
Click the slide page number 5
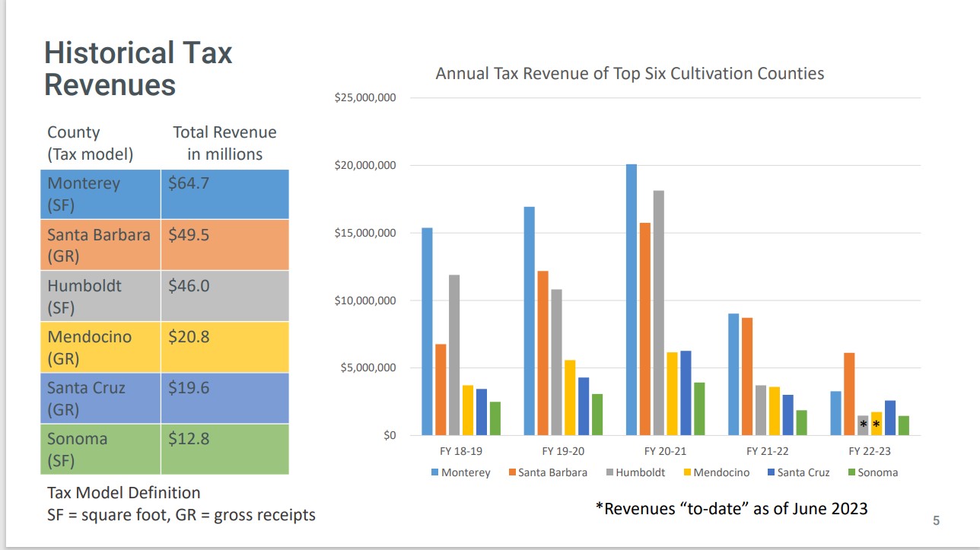point(936,521)
